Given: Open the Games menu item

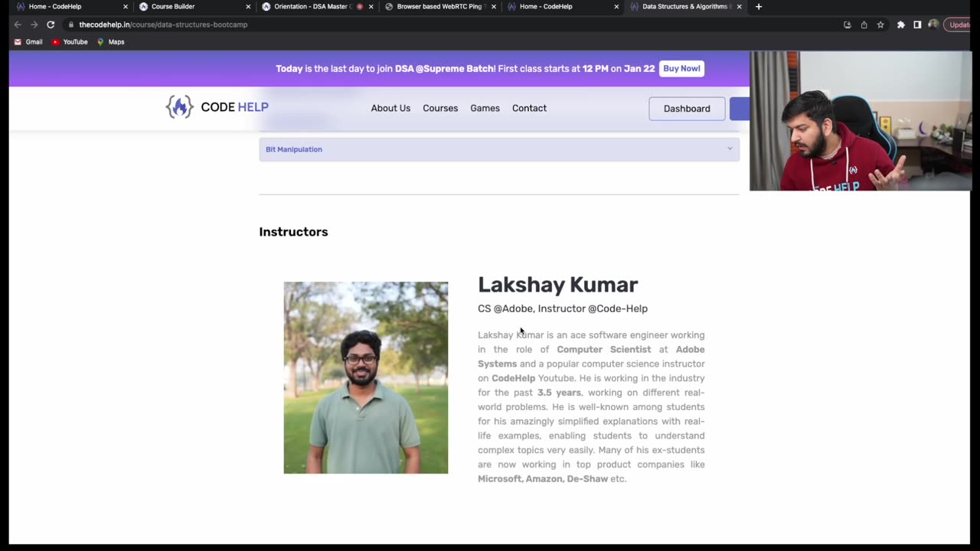Looking at the screenshot, I should coord(485,108).
